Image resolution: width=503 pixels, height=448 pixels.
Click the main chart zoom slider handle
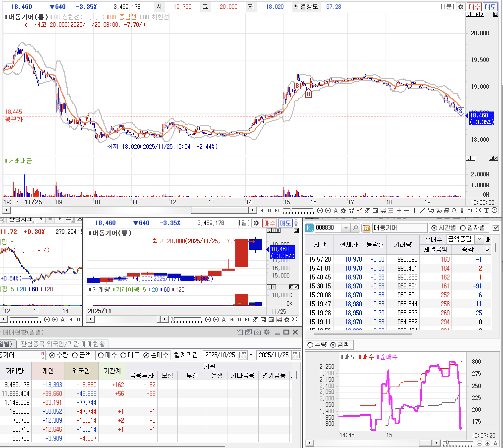tap(291, 210)
